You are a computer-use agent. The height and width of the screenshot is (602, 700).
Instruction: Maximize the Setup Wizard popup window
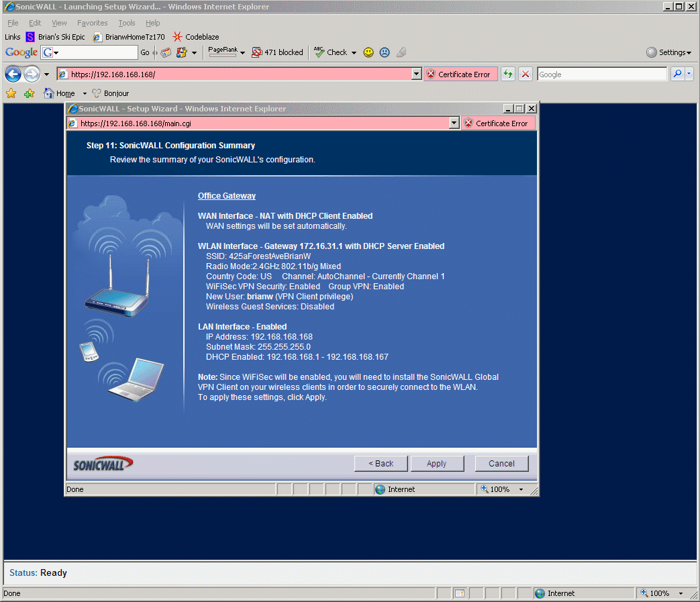click(519, 109)
